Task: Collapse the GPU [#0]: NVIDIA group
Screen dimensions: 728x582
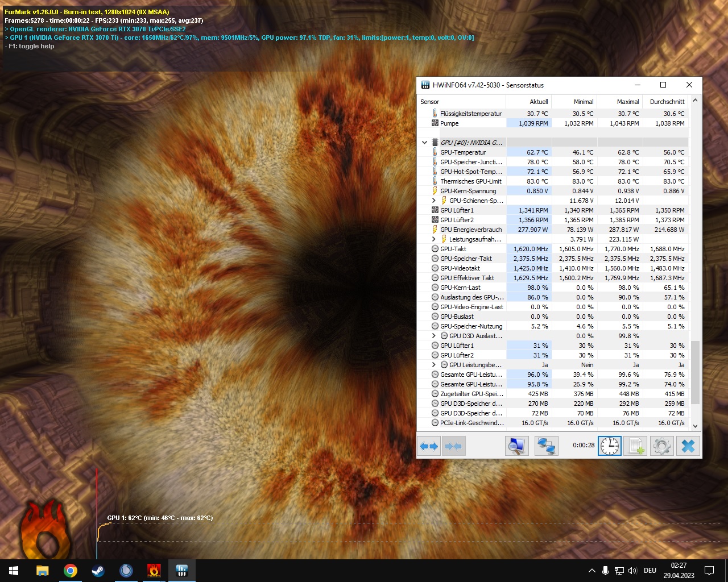Action: pyautogui.click(x=424, y=143)
